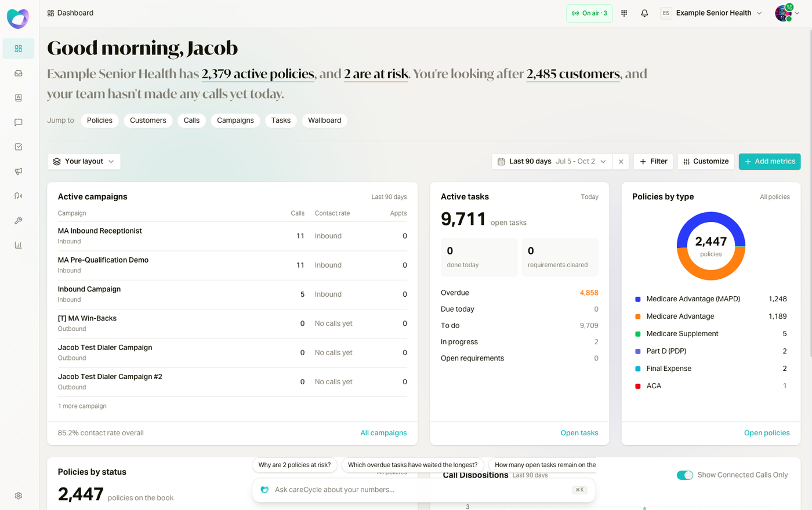Open the settings gear in the sidebar
This screenshot has height=510, width=812.
(x=19, y=496)
